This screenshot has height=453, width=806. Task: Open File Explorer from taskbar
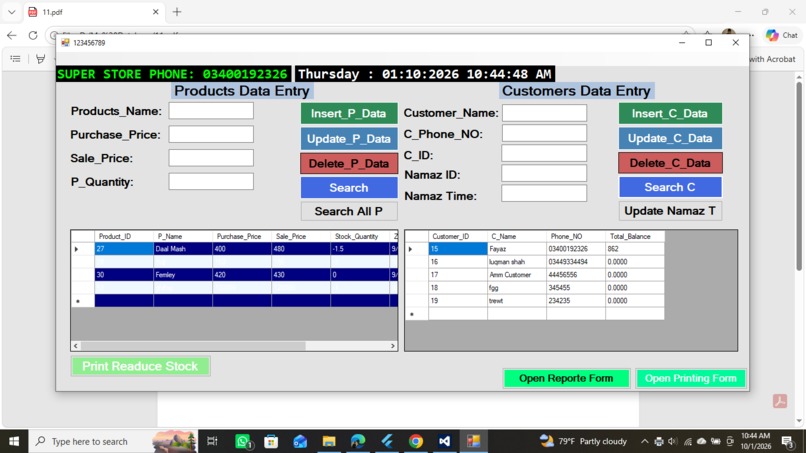[x=329, y=441]
